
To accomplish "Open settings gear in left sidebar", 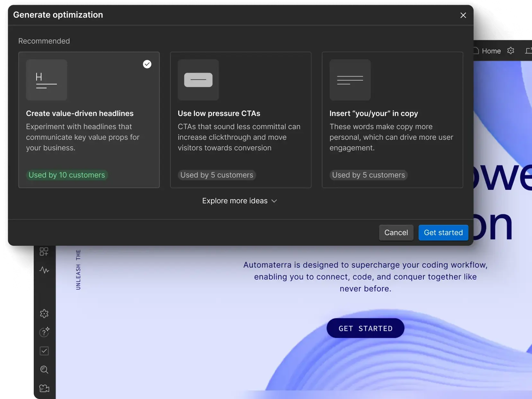I will click(x=44, y=314).
